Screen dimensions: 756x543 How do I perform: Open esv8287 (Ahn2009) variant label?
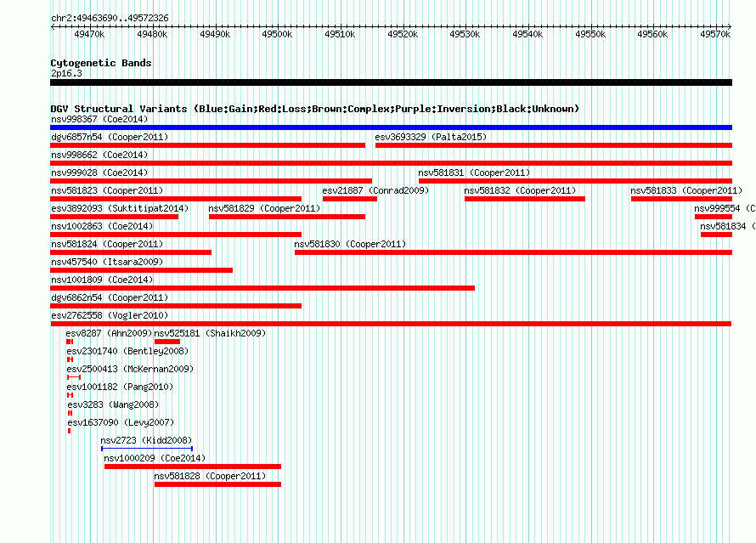tap(109, 333)
